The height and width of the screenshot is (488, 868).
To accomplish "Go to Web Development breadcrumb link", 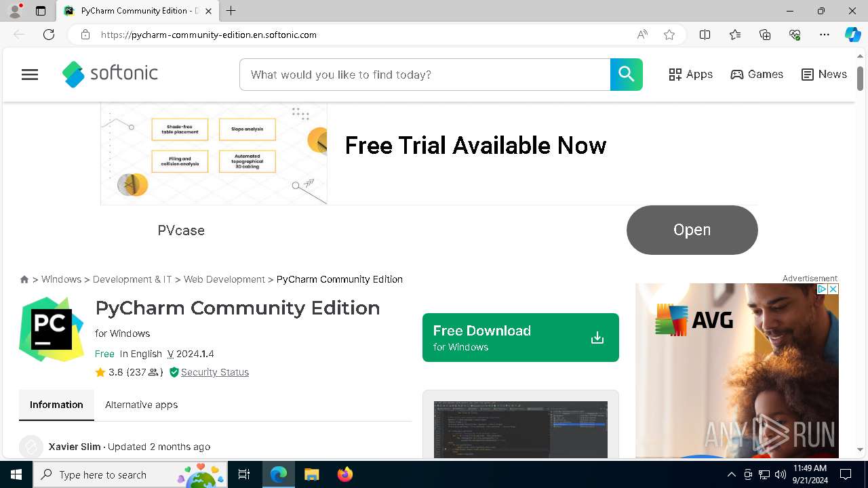I will [224, 279].
